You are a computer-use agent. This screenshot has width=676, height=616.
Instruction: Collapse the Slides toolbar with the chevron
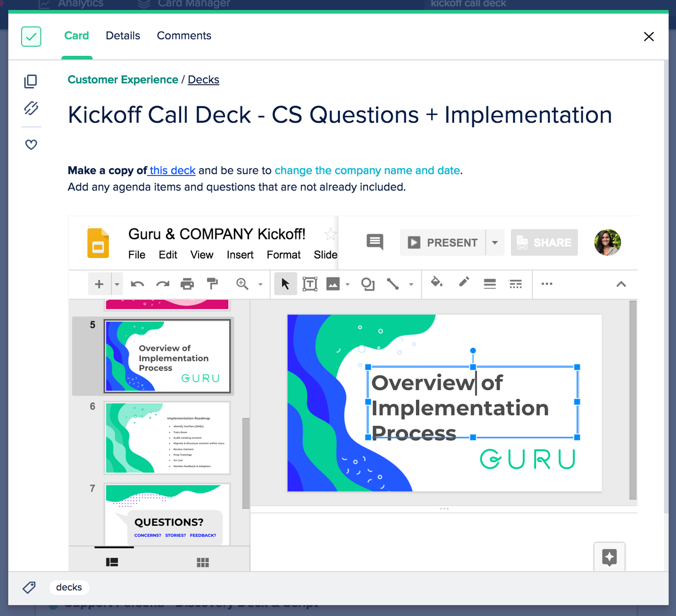click(x=621, y=284)
